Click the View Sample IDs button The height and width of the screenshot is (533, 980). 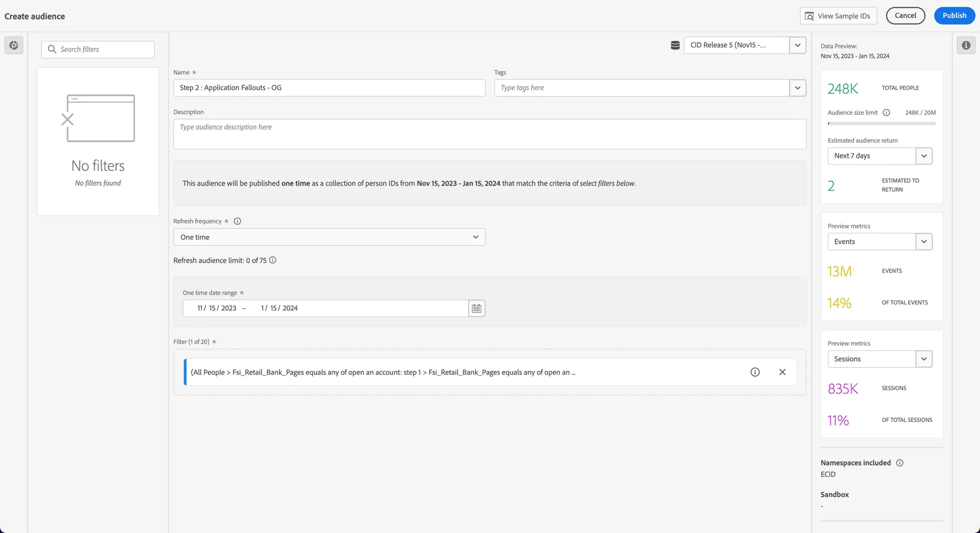838,16
